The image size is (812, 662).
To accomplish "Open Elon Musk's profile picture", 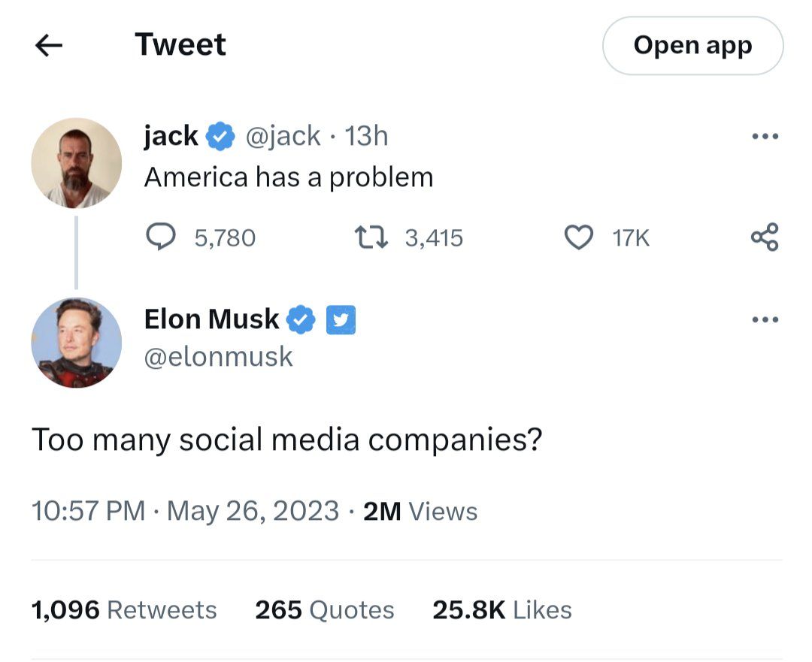I will [x=77, y=343].
